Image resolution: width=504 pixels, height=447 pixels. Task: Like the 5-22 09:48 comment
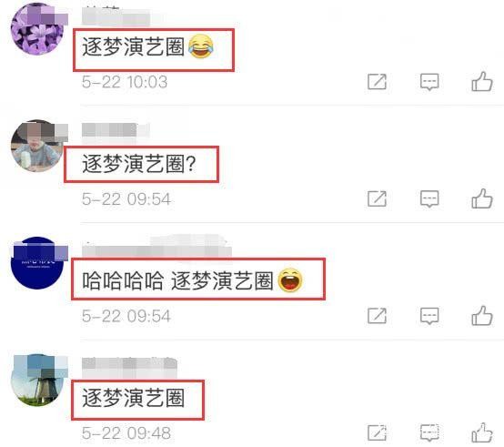point(482,432)
